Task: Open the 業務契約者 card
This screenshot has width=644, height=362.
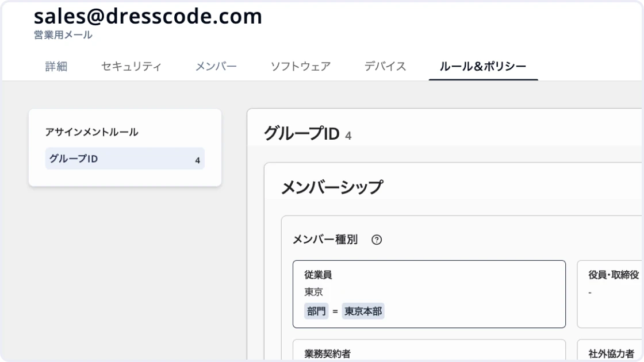Action: pos(429,350)
